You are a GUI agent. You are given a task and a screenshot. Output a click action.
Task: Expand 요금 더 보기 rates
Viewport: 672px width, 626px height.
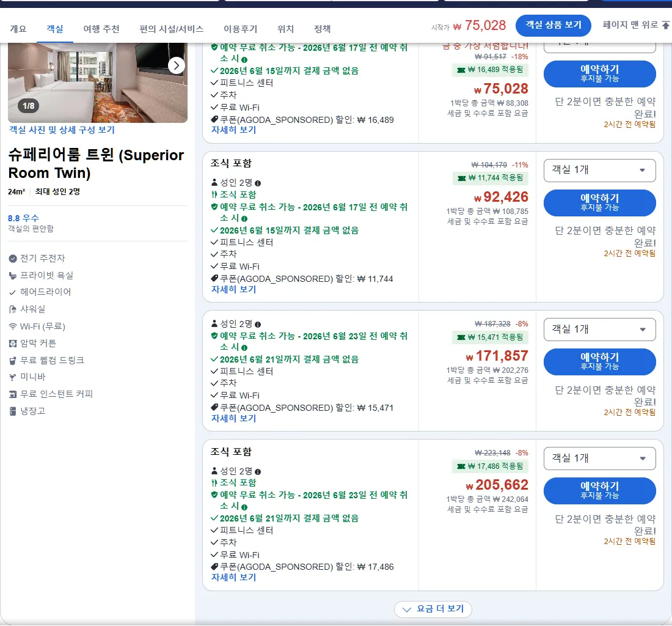click(433, 609)
